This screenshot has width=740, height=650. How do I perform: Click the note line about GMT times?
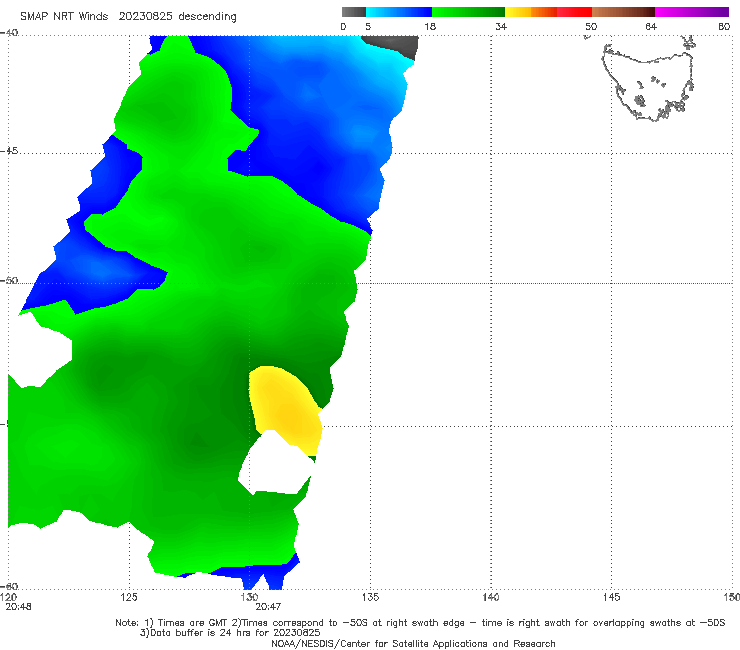click(420, 623)
